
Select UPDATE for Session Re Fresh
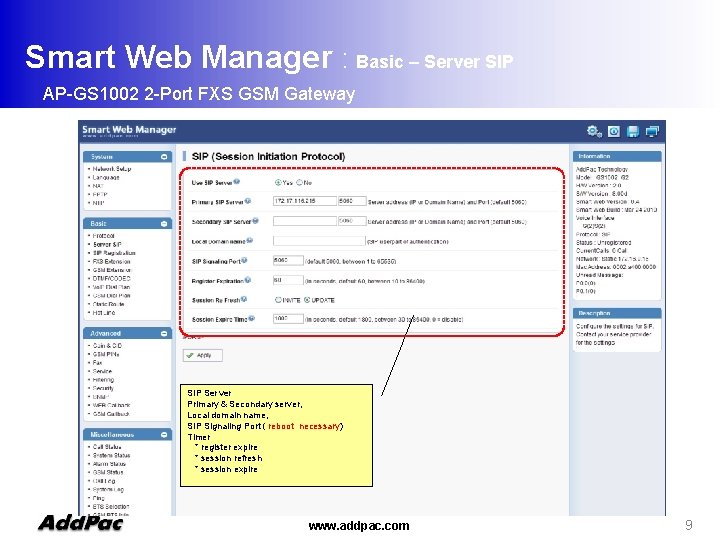tap(307, 300)
